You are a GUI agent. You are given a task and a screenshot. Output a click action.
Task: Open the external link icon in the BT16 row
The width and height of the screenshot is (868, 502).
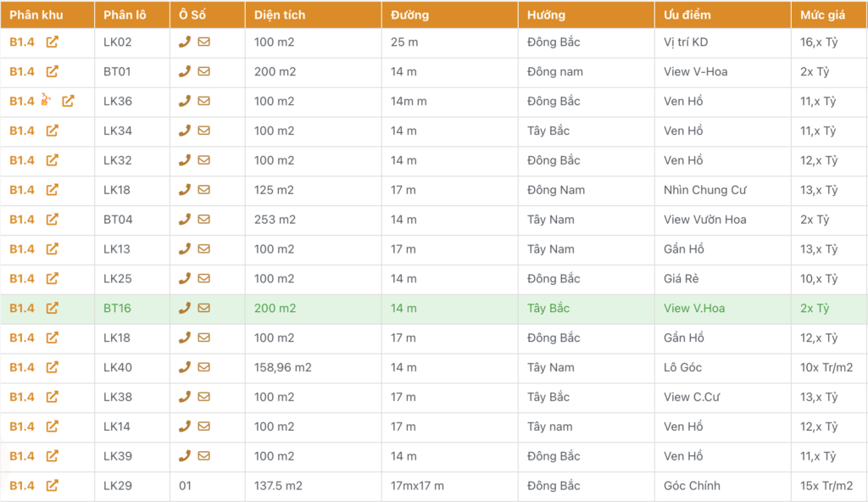click(53, 308)
